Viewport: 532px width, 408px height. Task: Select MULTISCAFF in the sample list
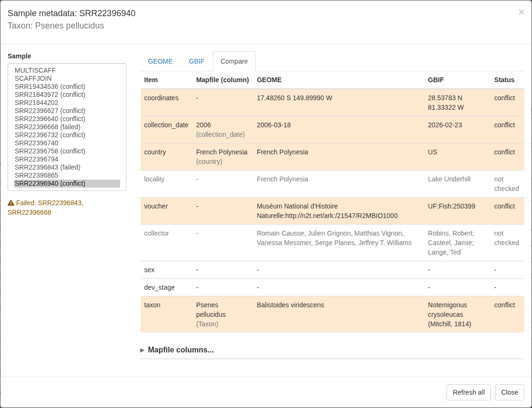tap(67, 70)
